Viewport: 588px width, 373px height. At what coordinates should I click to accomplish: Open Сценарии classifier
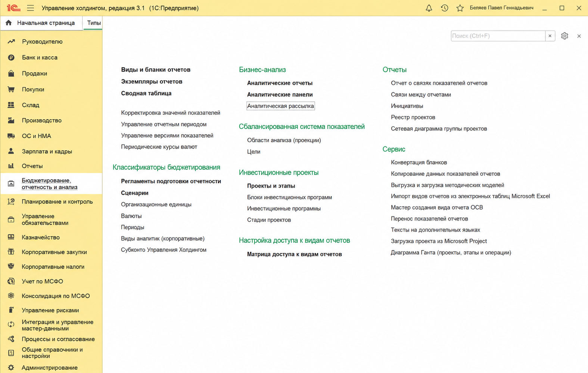(x=135, y=193)
